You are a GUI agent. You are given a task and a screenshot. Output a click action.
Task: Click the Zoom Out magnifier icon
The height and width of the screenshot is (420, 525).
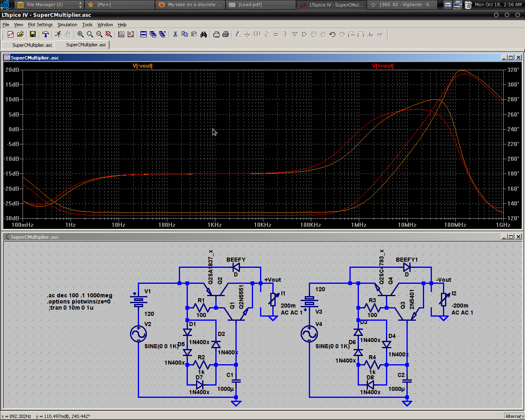[x=99, y=34]
